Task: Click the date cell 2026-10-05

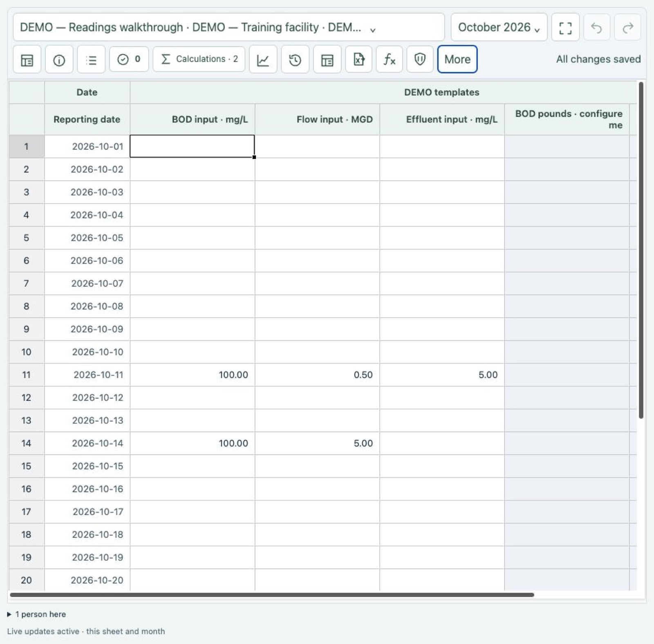Action: 87,238
